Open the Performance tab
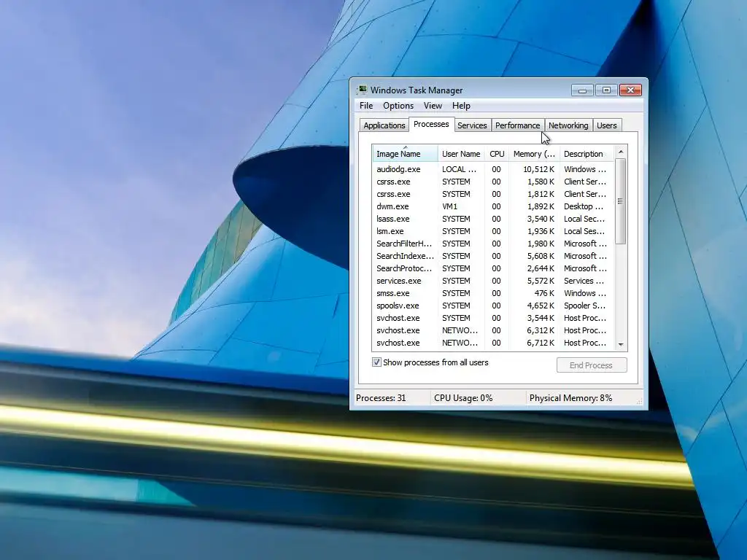This screenshot has height=560, width=747. click(x=517, y=125)
